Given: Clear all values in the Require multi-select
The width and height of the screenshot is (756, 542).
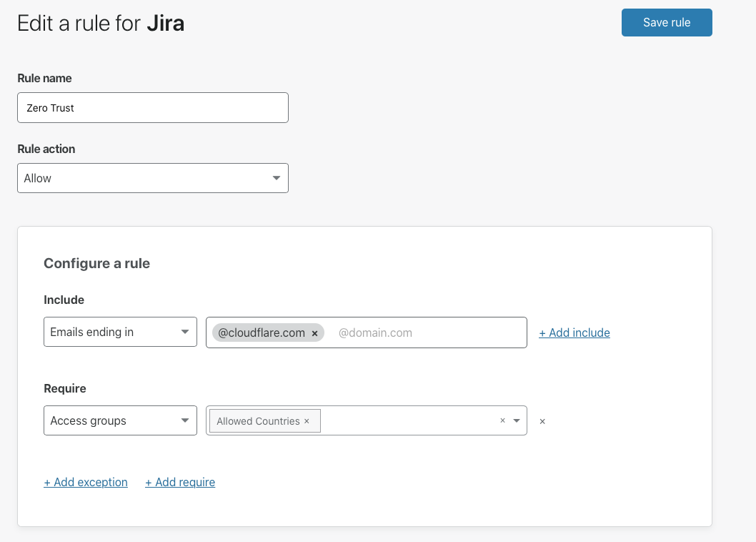Looking at the screenshot, I should [502, 420].
